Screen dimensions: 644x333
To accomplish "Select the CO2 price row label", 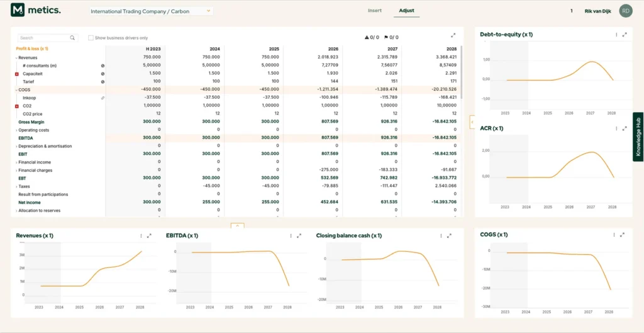I will click(33, 115).
